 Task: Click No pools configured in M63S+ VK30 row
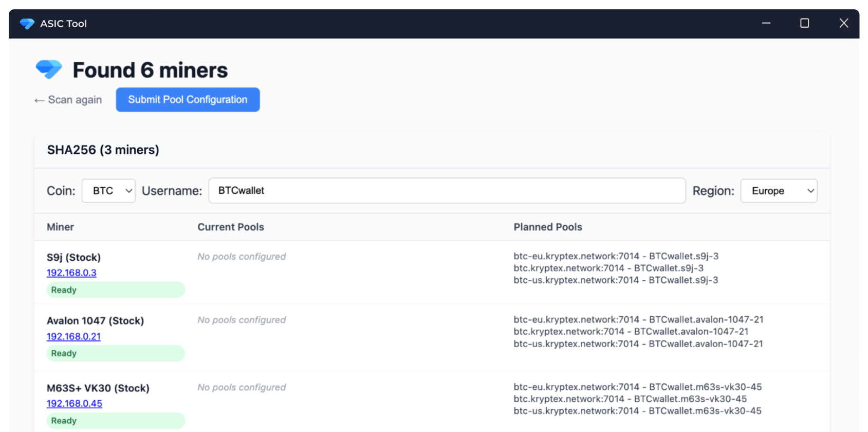pos(242,387)
